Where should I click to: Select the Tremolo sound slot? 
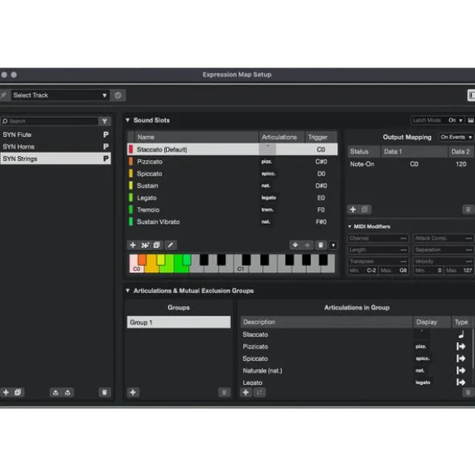pyautogui.click(x=232, y=209)
